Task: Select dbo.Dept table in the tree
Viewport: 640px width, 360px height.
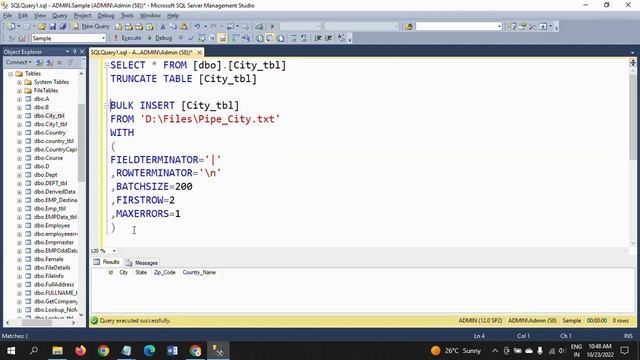Action: tap(46, 175)
